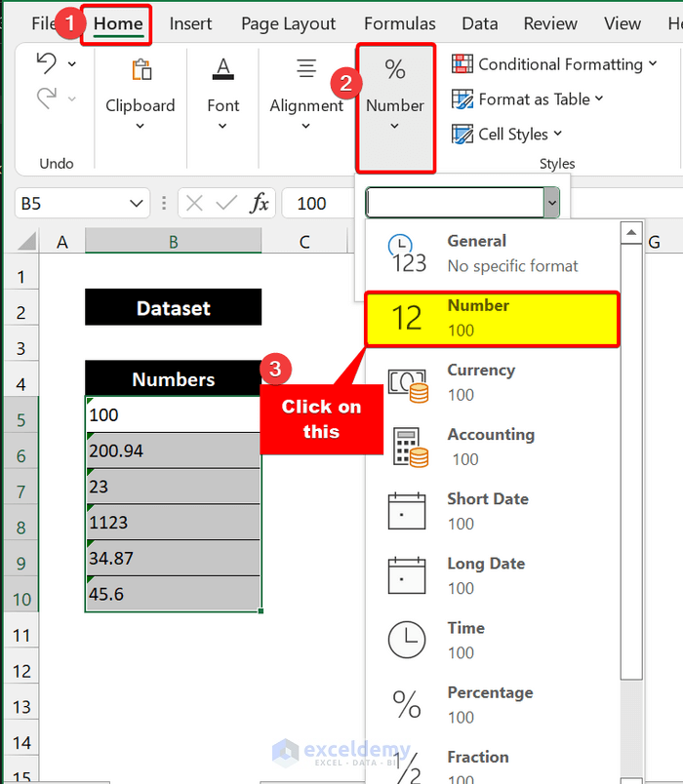Open the Review tab

550,23
